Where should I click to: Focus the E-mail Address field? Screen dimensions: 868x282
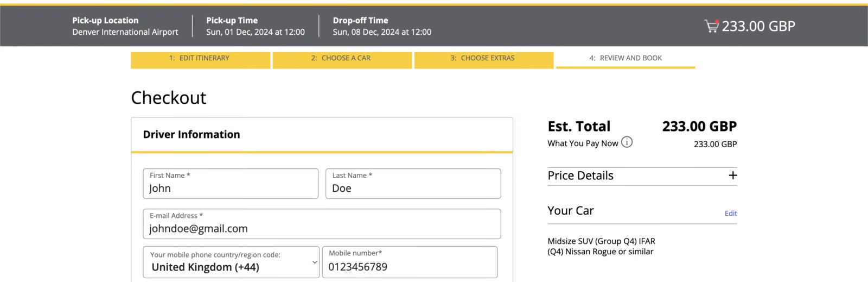point(322,224)
